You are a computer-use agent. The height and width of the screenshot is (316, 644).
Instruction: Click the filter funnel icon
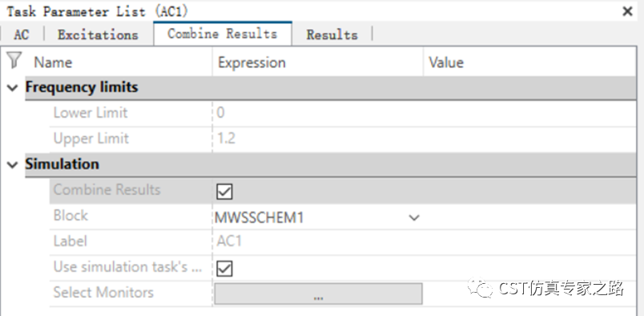coord(14,60)
